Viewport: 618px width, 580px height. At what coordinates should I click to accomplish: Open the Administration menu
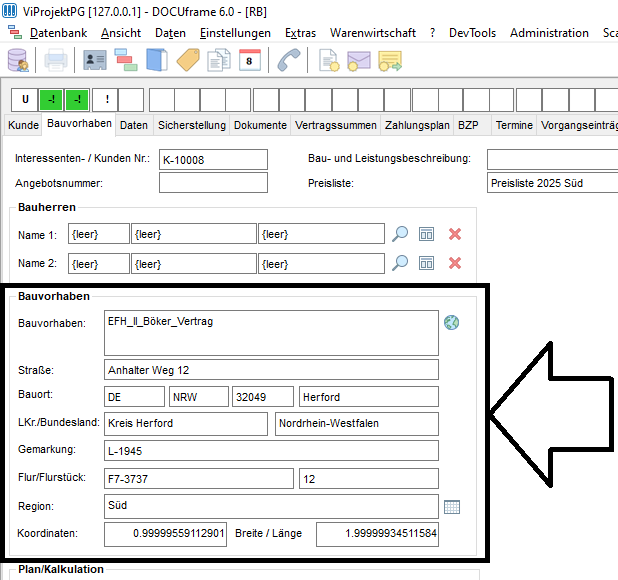click(x=549, y=33)
